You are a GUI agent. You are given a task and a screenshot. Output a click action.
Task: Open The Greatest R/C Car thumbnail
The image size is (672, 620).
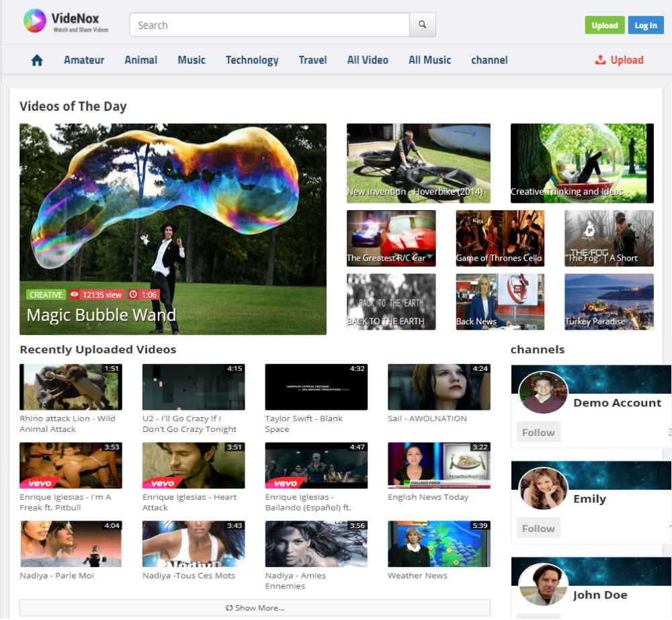[x=391, y=238]
